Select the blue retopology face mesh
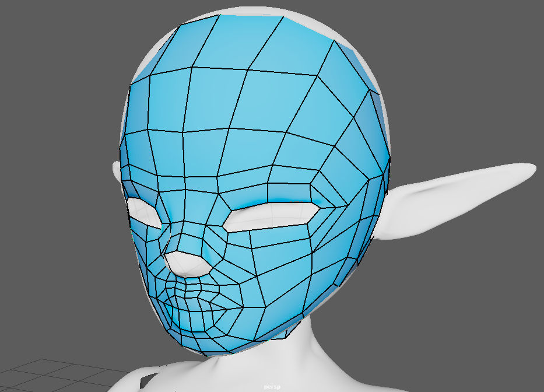544x392 pixels. [256, 185]
